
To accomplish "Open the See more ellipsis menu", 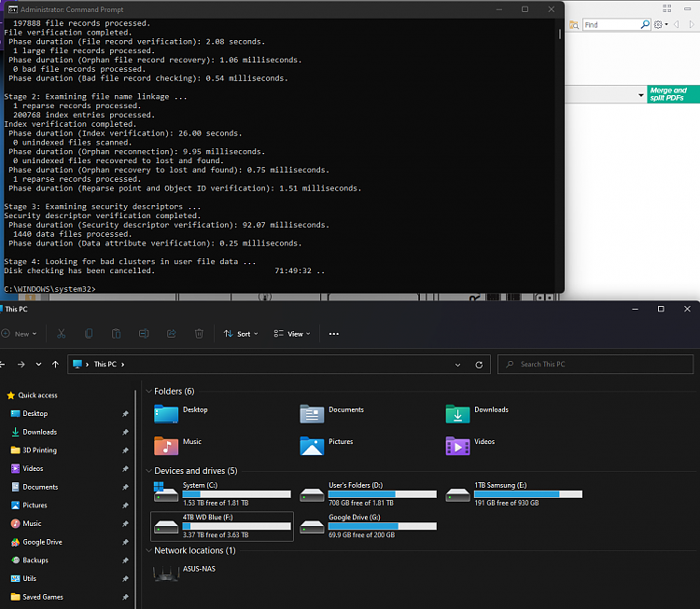I will click(334, 334).
